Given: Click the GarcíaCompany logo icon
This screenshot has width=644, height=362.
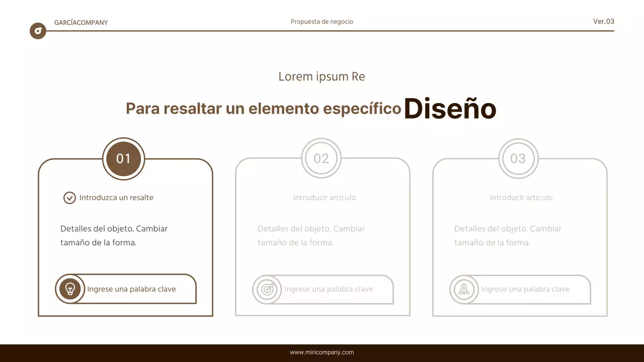Looking at the screenshot, I should pos(38,31).
